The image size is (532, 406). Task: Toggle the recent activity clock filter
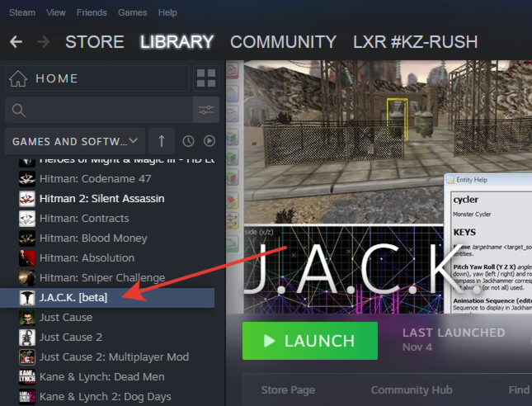188,141
